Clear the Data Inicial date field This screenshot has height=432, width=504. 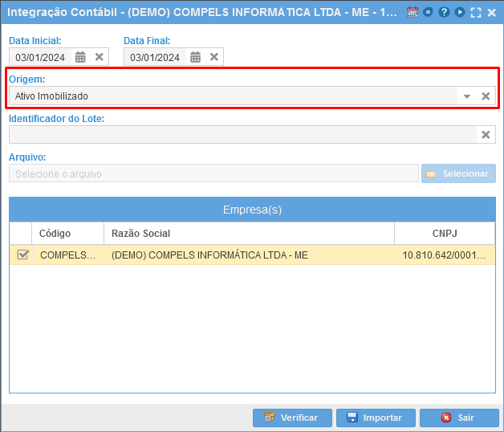pos(100,57)
